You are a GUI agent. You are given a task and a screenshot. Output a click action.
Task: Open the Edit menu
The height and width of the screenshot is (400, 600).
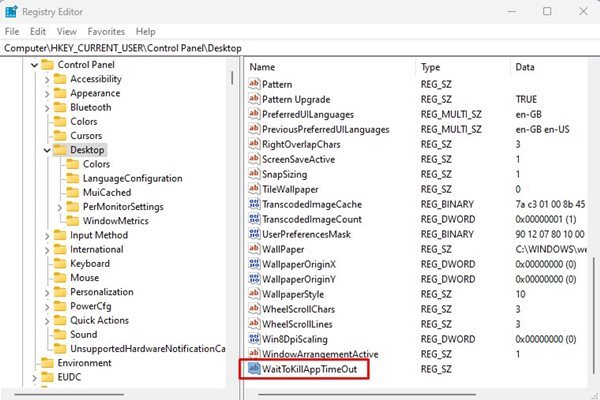click(38, 32)
